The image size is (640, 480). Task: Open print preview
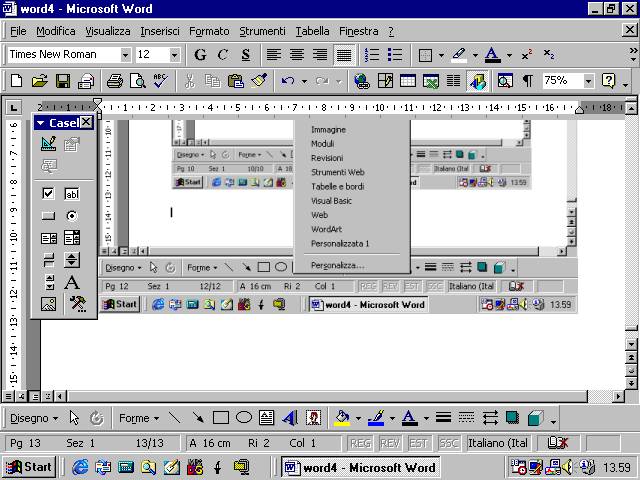pos(138,81)
